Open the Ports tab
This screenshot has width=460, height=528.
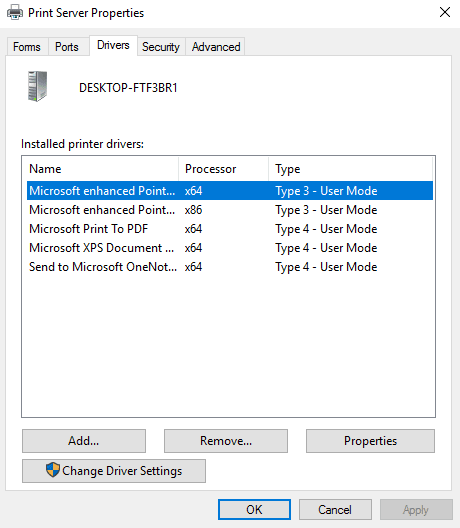coord(67,47)
